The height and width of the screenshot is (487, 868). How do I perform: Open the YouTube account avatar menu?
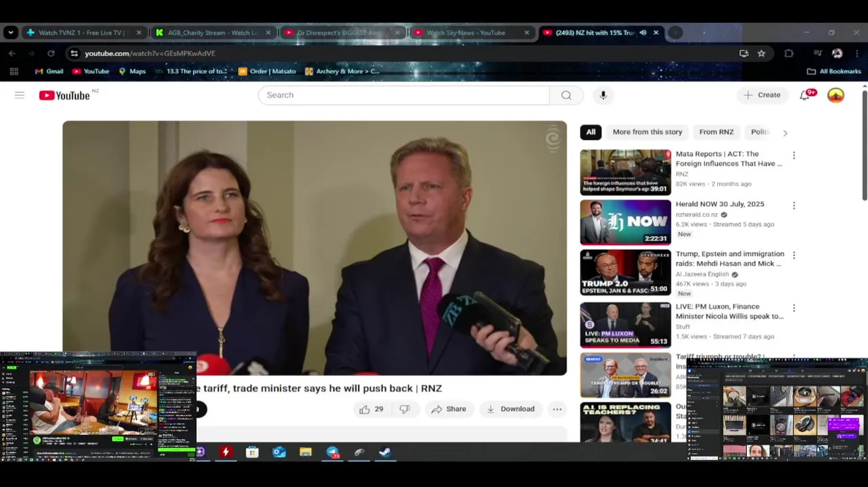[836, 95]
